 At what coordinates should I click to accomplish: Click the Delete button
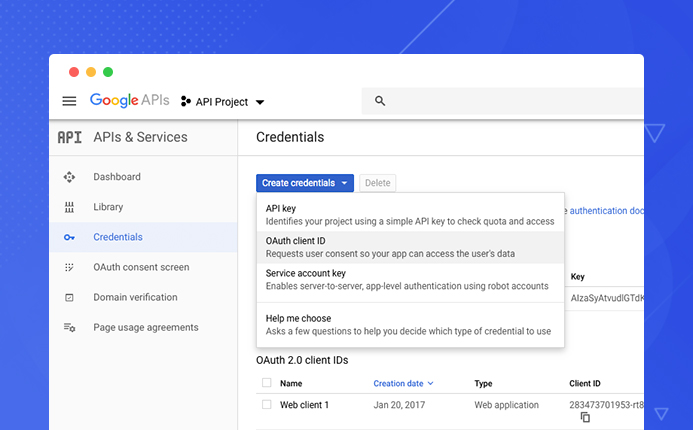(378, 183)
